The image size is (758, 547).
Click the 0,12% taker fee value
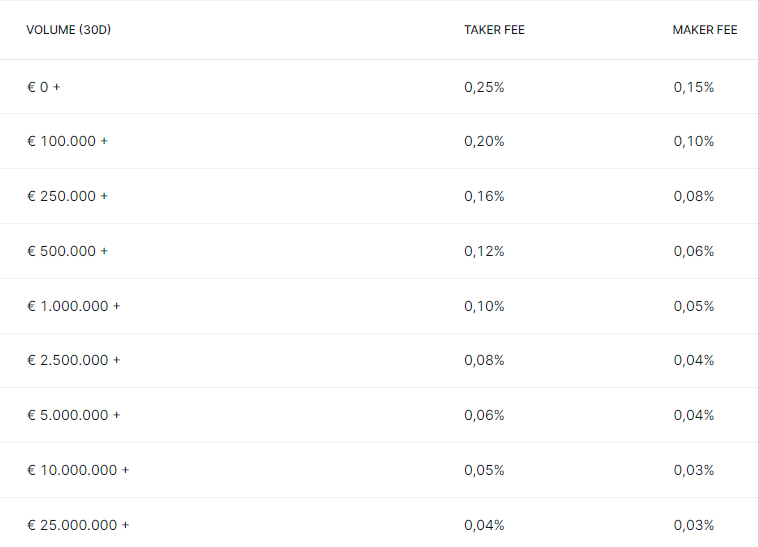tap(484, 251)
